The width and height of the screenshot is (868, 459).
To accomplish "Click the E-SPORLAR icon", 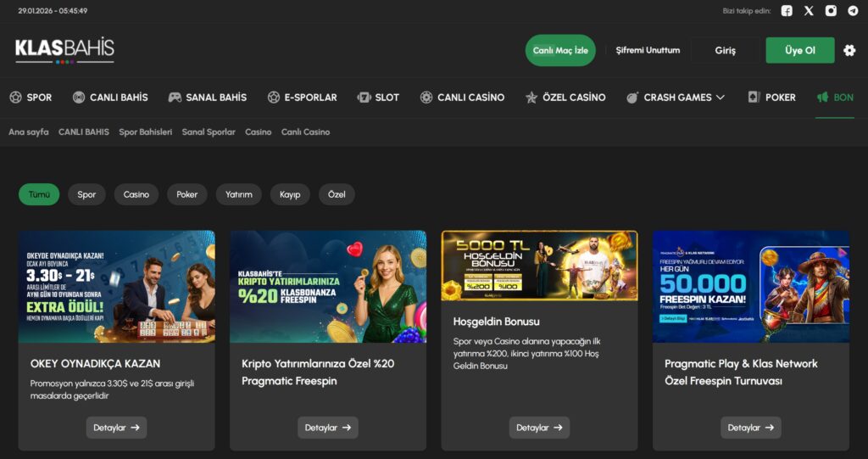I will point(274,98).
